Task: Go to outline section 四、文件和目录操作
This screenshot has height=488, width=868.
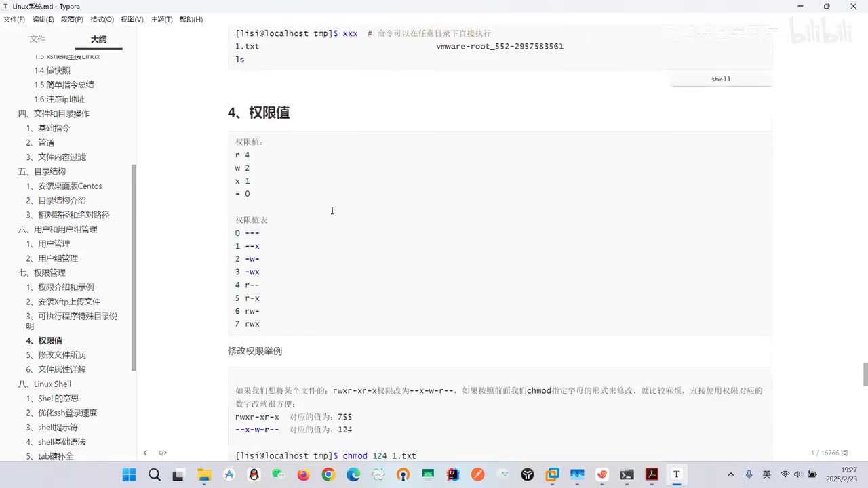Action: click(54, 114)
